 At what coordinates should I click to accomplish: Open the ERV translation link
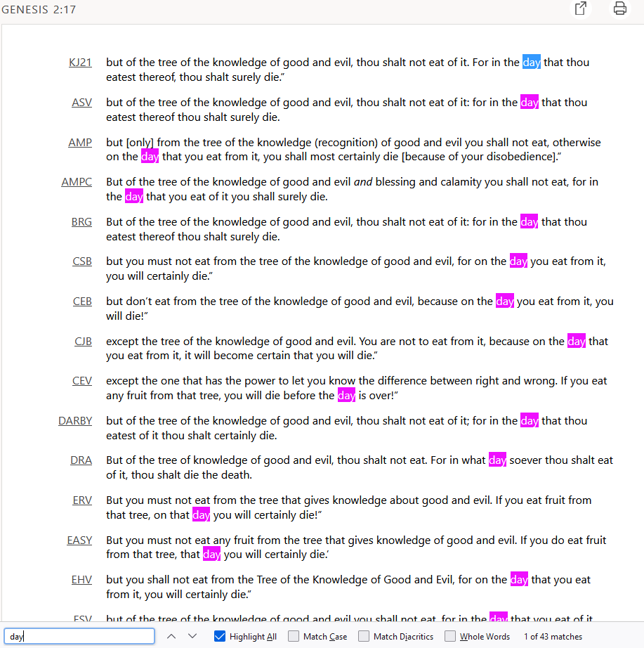(82, 500)
